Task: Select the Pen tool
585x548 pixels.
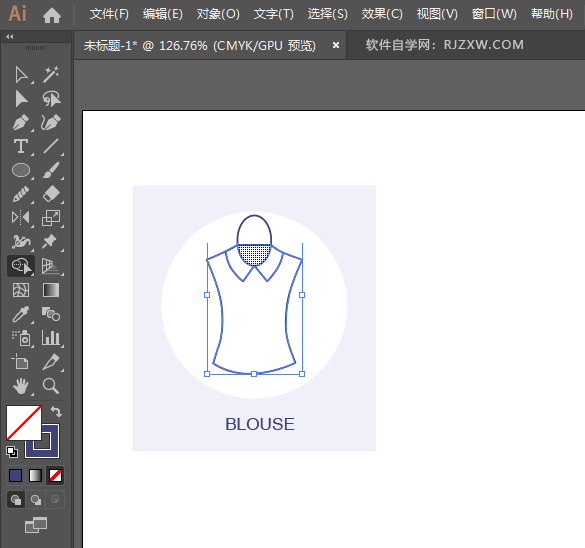Action: click(x=21, y=122)
